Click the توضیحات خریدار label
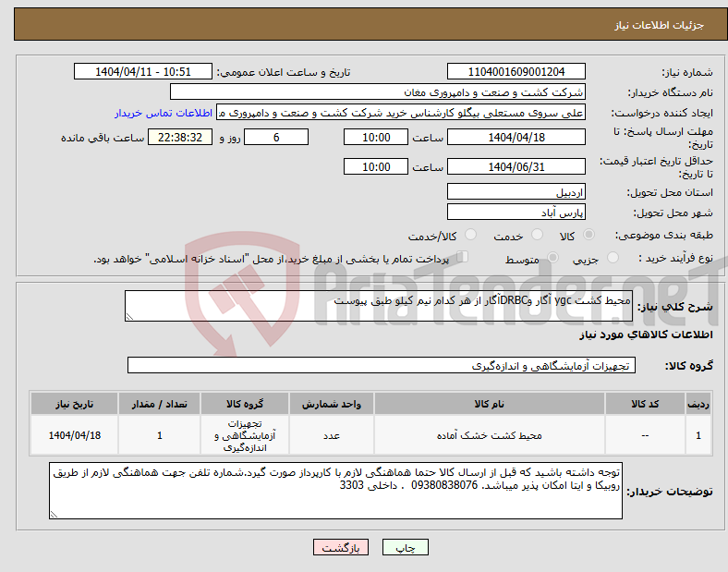The height and width of the screenshot is (572, 728). (x=670, y=492)
